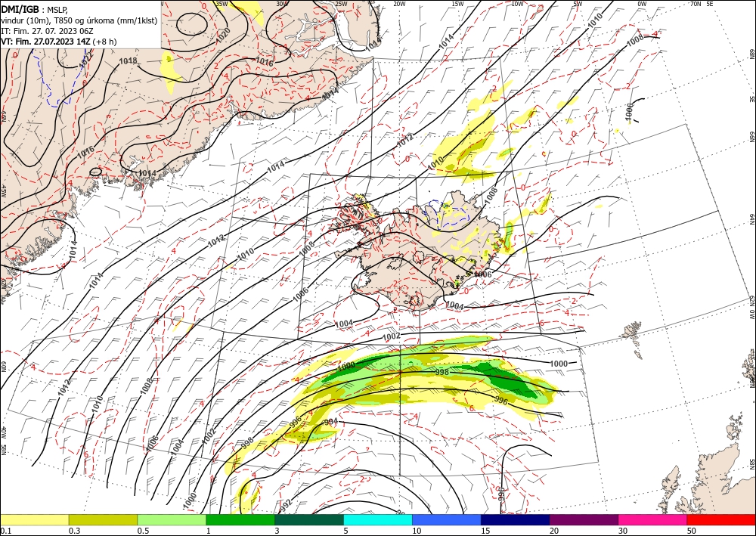Click the '1022' isobar label
The height and width of the screenshot is (536, 756).
[86, 59]
